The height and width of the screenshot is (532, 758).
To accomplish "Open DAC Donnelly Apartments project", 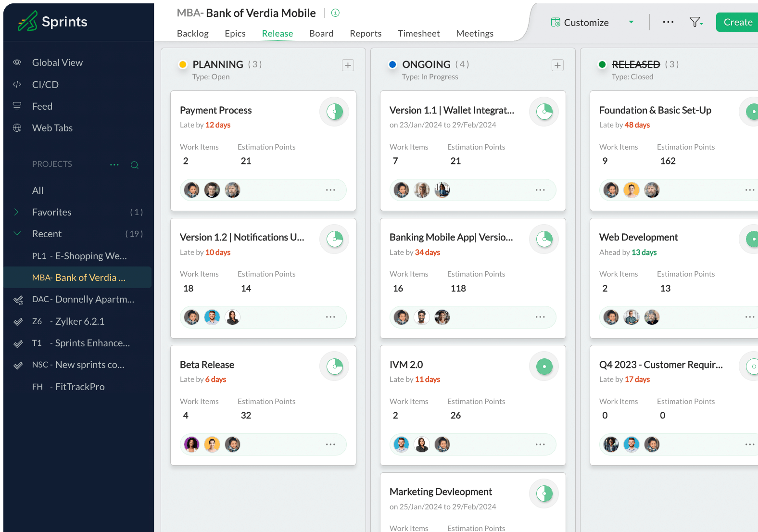I will click(83, 299).
